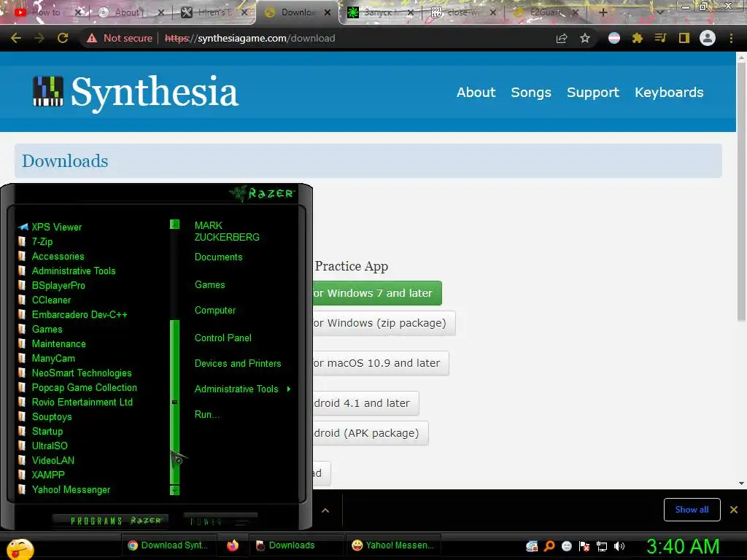Share this page using the share icon

click(562, 38)
